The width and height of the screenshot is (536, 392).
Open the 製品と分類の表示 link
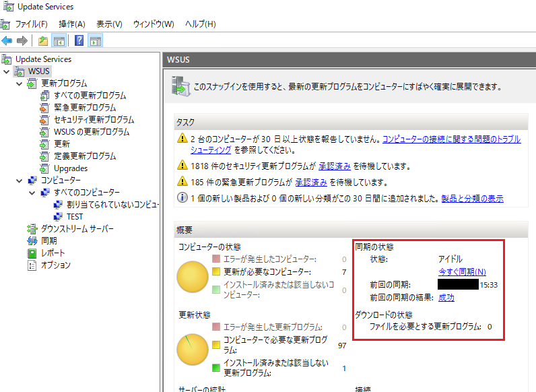coord(473,199)
